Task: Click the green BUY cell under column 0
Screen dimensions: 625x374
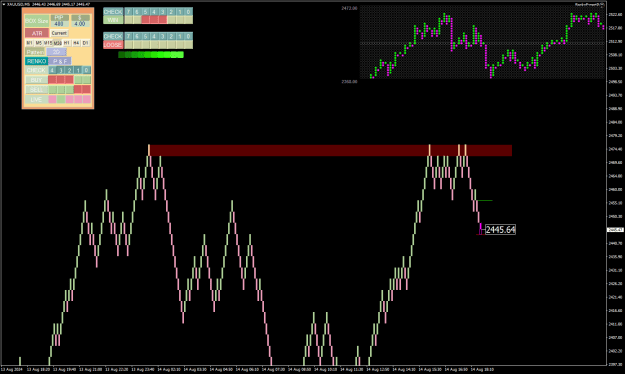Action: 86,80
